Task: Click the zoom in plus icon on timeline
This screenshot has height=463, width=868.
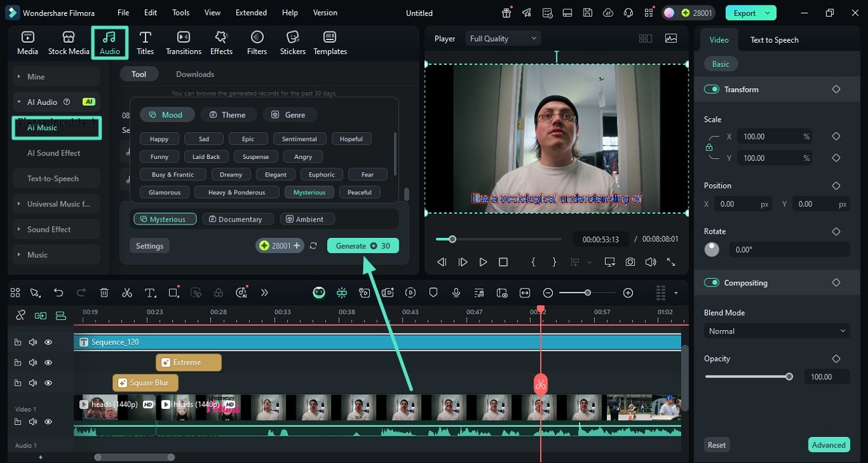Action: tap(628, 293)
